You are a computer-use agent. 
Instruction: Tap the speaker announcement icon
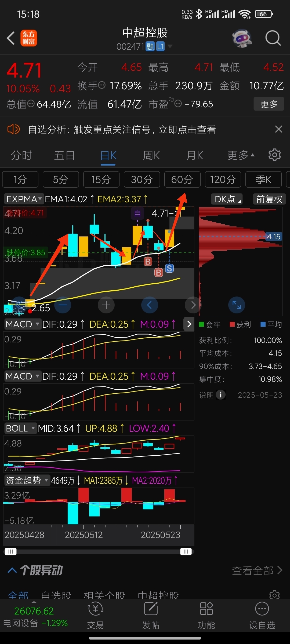click(13, 129)
